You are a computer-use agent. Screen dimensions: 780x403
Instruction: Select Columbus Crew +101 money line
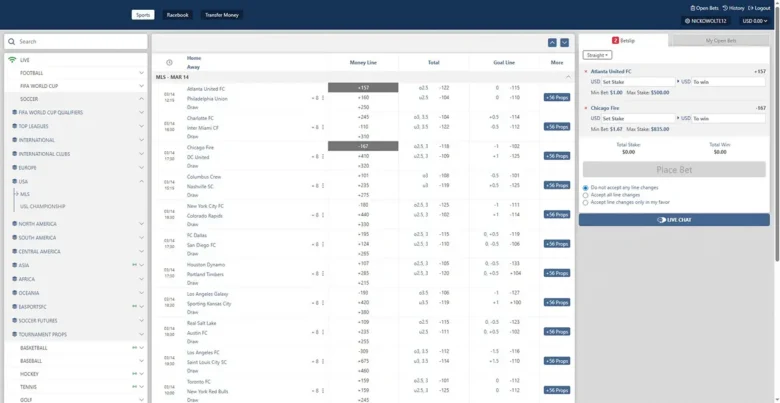[363, 176]
